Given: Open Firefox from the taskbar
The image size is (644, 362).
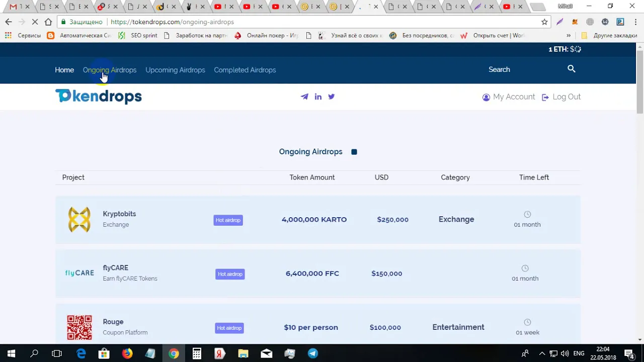Looking at the screenshot, I should click(127, 353).
